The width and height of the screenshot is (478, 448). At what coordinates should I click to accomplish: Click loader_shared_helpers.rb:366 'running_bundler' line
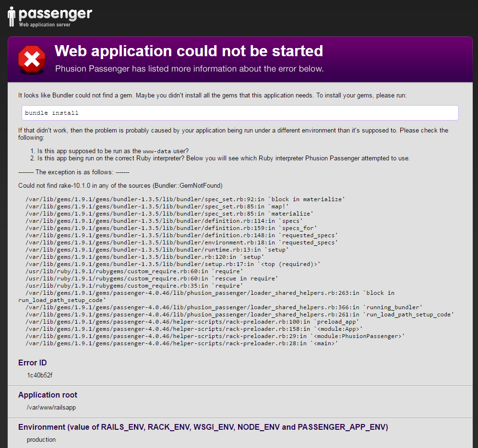point(224,307)
